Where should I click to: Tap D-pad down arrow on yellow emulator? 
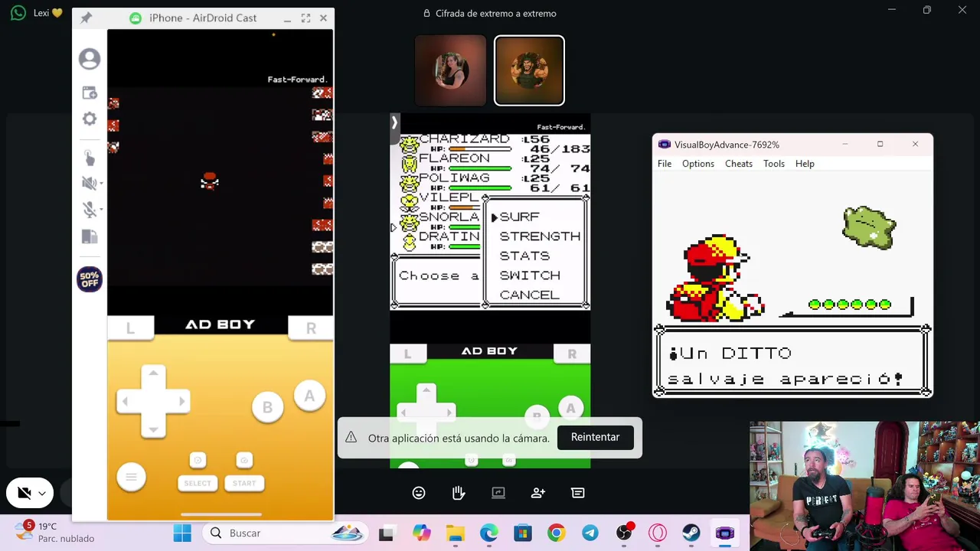pos(153,429)
